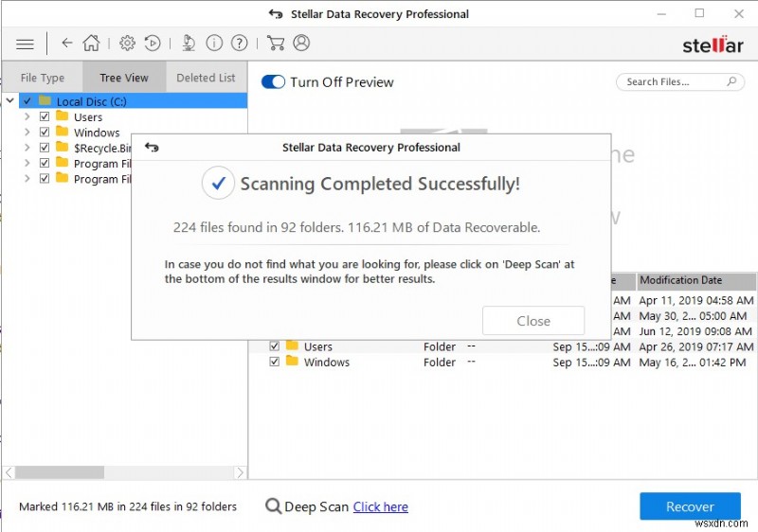This screenshot has width=758, height=532.
Task: Expand the Users tree node
Action: [27, 116]
